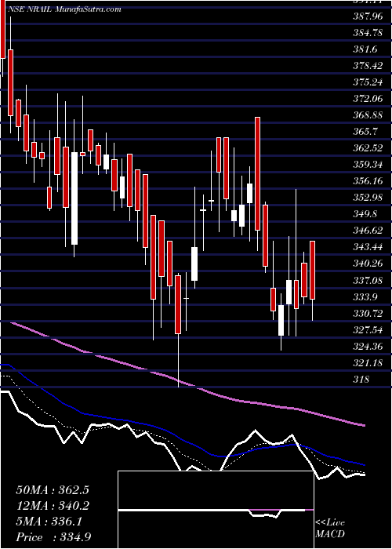Image resolution: width=392 pixels, height=549 pixels.
Task: Click the NSE NRAIL MunafaSutra.com title text
Action: tap(64, 9)
